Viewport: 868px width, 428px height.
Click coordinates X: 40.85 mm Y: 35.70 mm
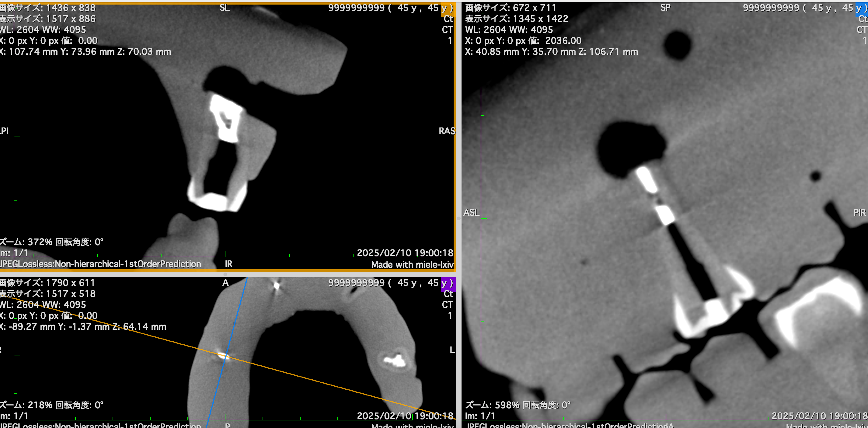coord(551,52)
